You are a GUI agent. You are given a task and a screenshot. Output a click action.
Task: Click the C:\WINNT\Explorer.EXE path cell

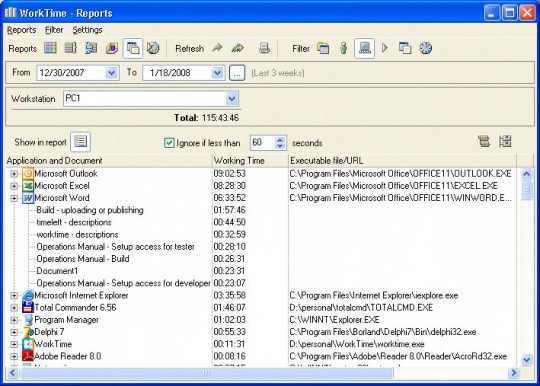click(334, 320)
